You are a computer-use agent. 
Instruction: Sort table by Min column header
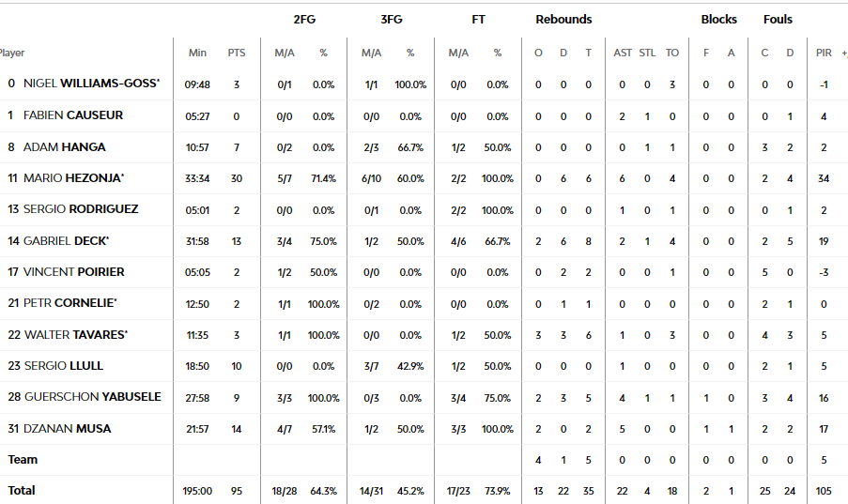(x=197, y=53)
